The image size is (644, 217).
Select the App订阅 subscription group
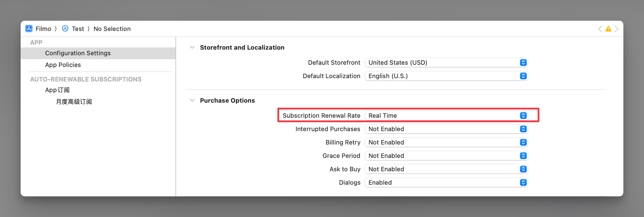57,90
